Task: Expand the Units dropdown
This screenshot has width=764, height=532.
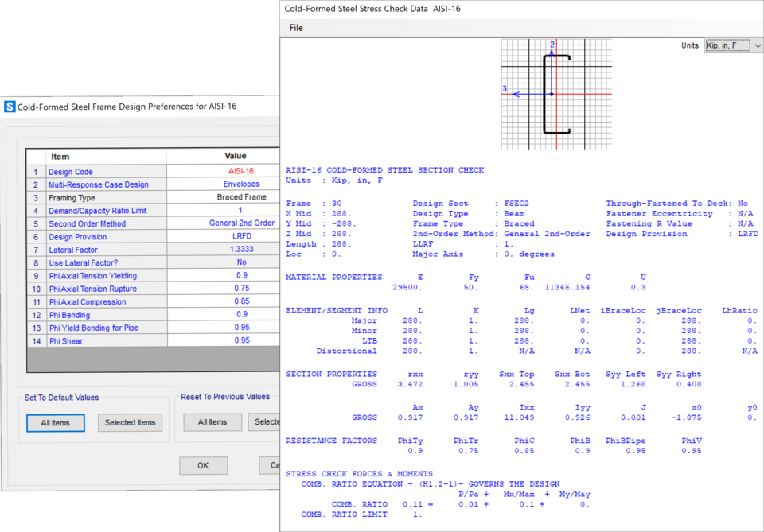Action: 733,46
